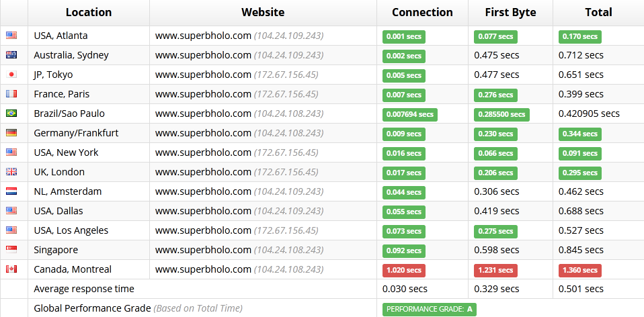Viewport: 644px width, 317px height.
Task: Click Montreal's red 1.020 secs connection badge
Action: [x=404, y=270]
